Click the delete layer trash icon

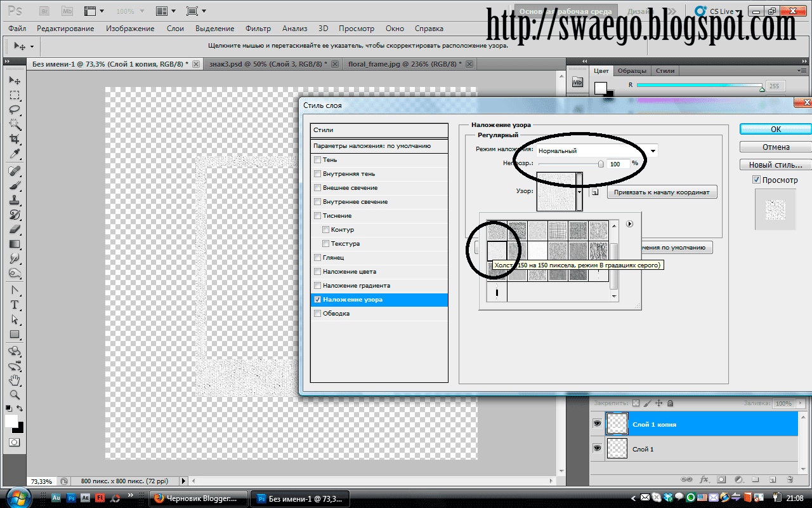click(790, 479)
